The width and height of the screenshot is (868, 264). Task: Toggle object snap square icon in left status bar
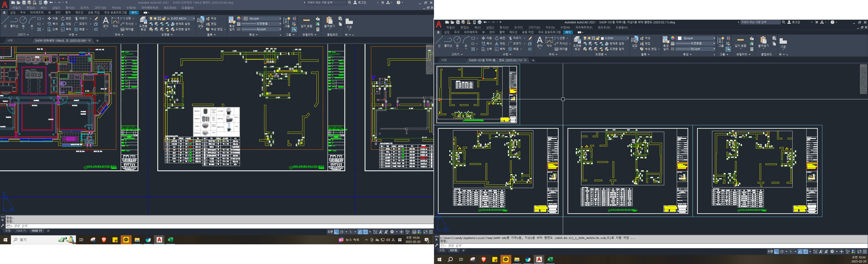[x=365, y=232]
